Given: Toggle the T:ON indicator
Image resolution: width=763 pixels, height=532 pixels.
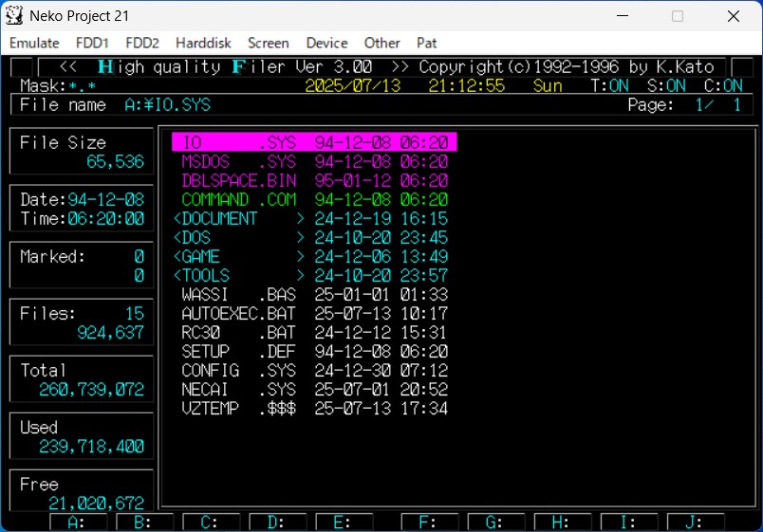Looking at the screenshot, I should click(610, 86).
